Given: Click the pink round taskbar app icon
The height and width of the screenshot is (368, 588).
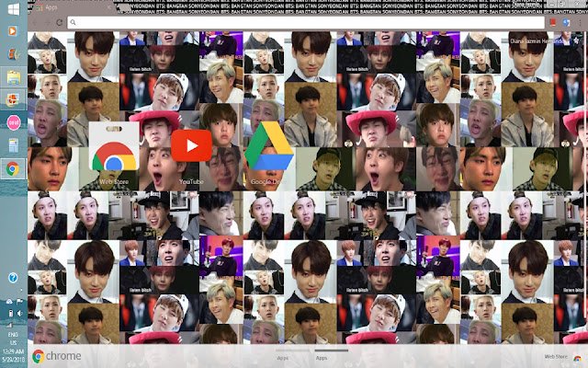Looking at the screenshot, I should point(14,122).
